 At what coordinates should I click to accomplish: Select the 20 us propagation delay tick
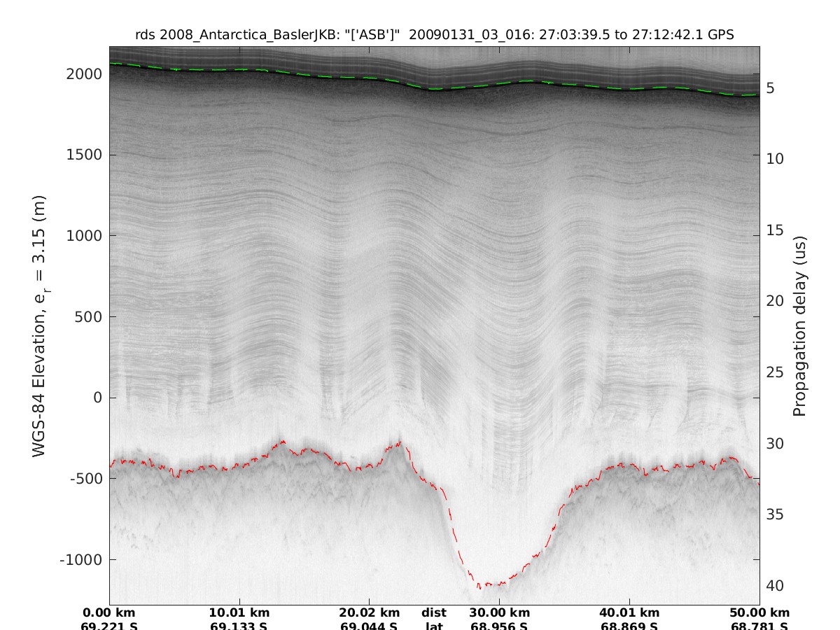773,300
